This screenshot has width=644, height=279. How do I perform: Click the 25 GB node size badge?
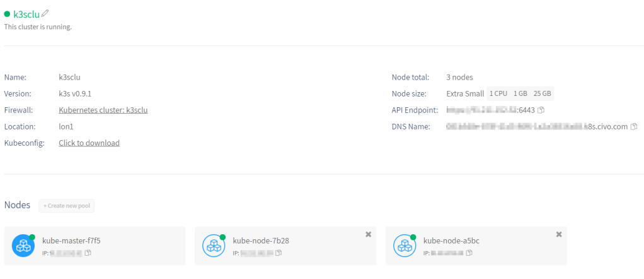pos(542,93)
